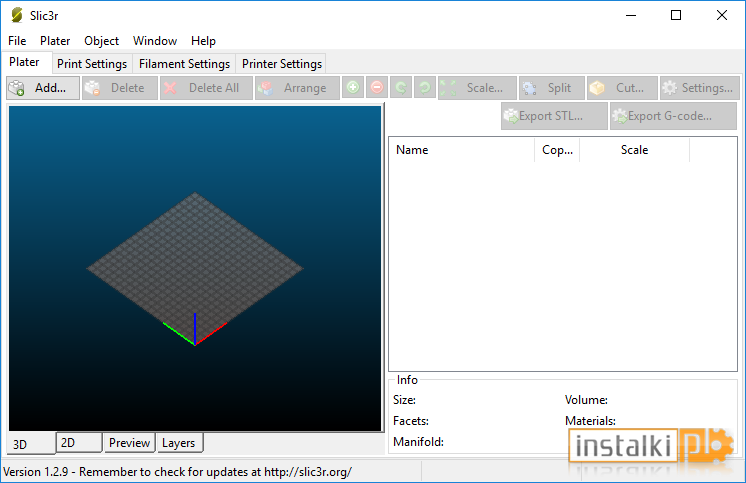Click the rotate counter-clockwise green arrow icon
This screenshot has width=746, height=483.
401,88
